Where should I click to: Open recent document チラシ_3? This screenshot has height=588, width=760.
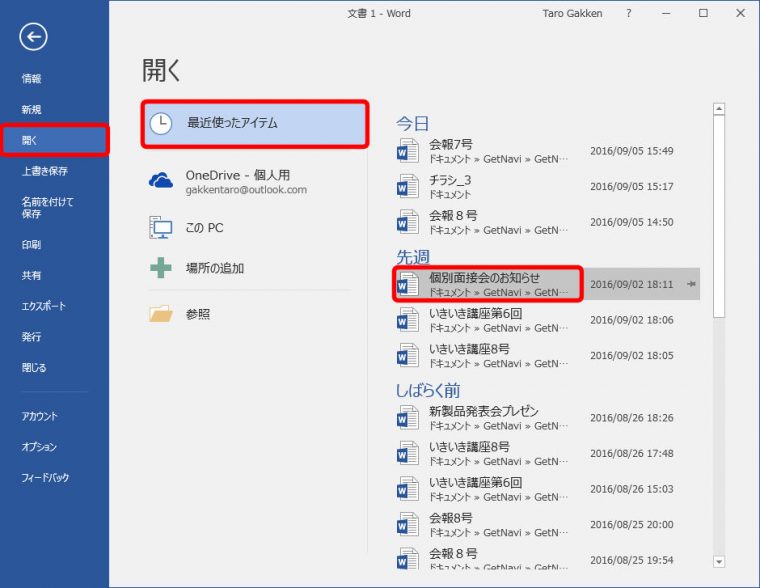pos(547,187)
